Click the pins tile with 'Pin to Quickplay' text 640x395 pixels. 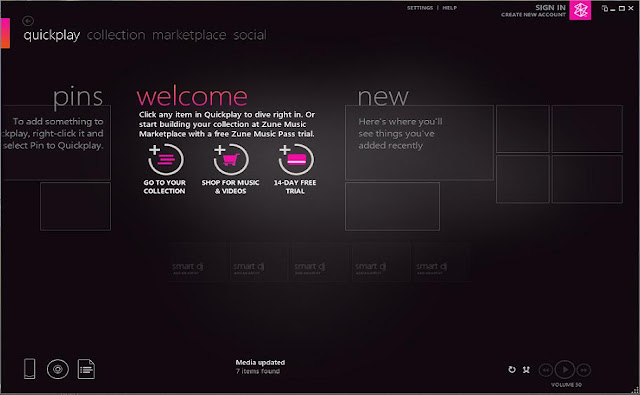pyautogui.click(x=56, y=142)
